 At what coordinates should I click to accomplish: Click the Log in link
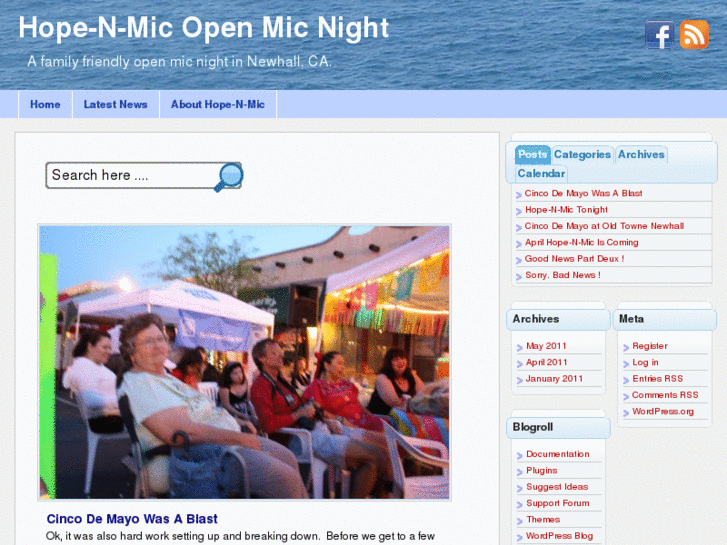(x=645, y=362)
